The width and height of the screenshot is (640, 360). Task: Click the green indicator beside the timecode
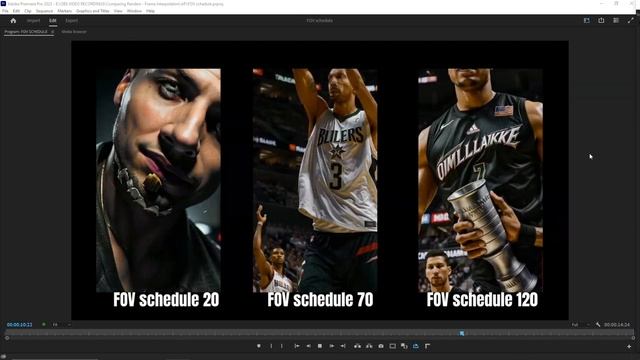pos(44,324)
